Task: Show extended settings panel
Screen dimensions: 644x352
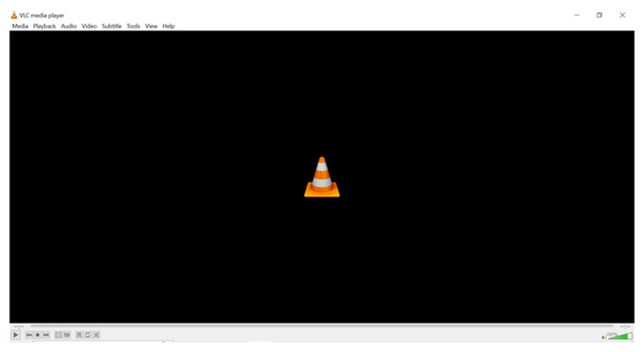Action: tap(67, 335)
